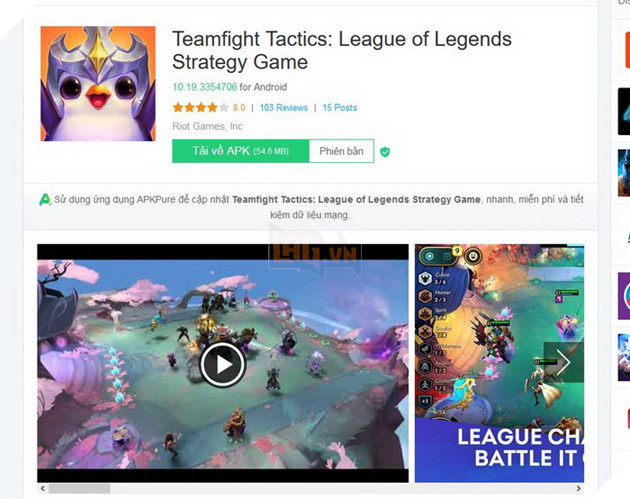Click the dark blue sidebar app thumbnail near top
630x499 pixels.
(624, 111)
